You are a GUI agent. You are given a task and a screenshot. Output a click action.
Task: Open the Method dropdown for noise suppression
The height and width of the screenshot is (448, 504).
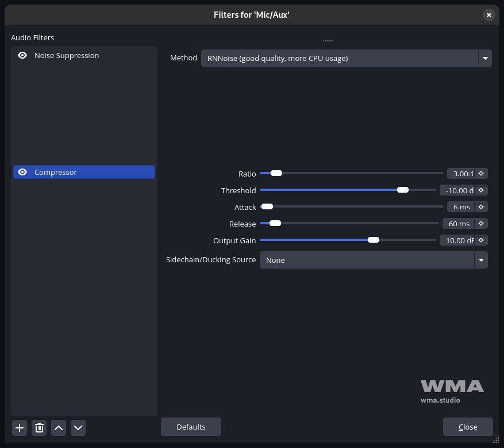346,58
